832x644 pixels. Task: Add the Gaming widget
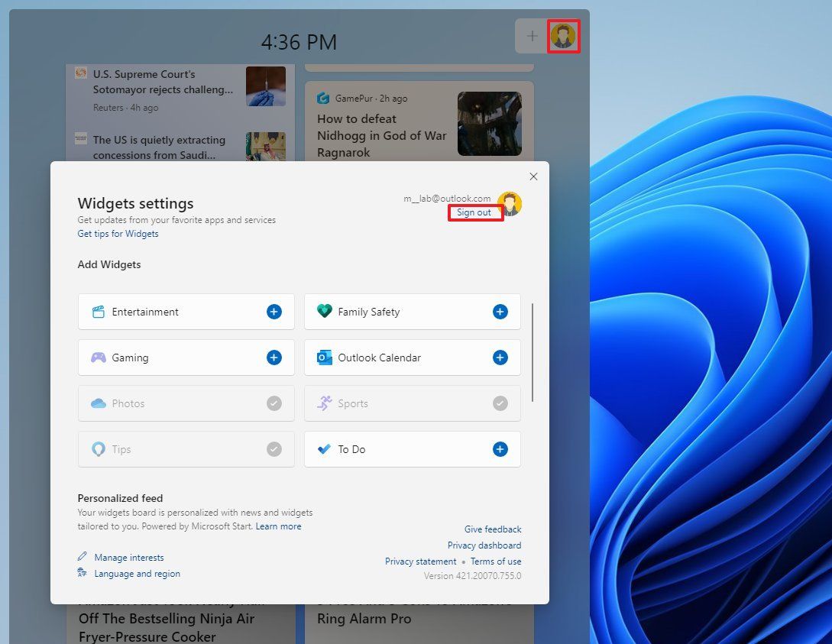pyautogui.click(x=274, y=358)
